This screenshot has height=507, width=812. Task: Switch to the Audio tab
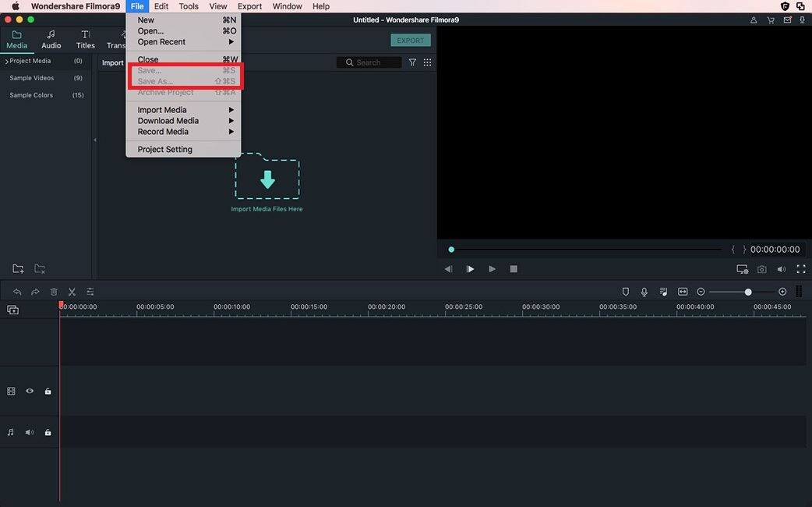pyautogui.click(x=51, y=40)
